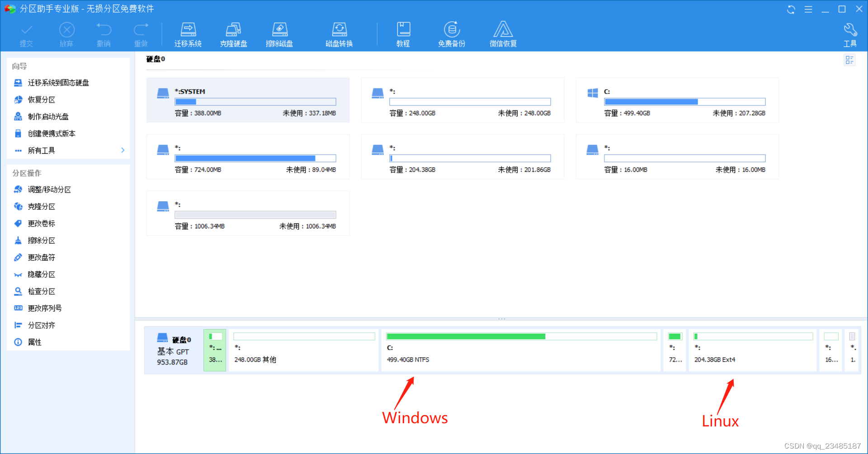Open the hamburger menu in title bar
This screenshot has height=454, width=868.
(x=808, y=9)
